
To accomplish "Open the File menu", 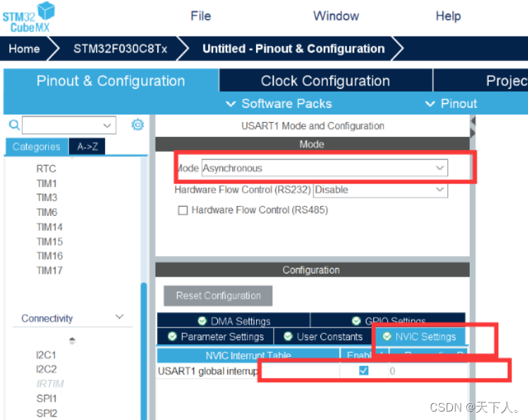I will pos(201,16).
